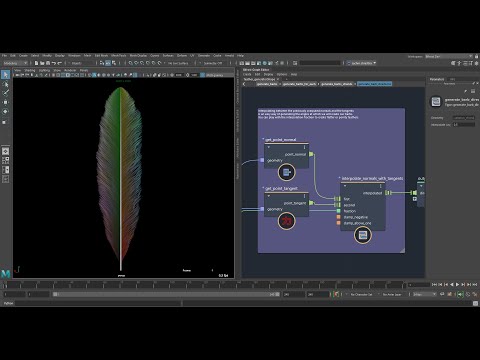Image resolution: width=480 pixels, height=360 pixels.
Task: Click the fraction input port
Action: coord(339,211)
